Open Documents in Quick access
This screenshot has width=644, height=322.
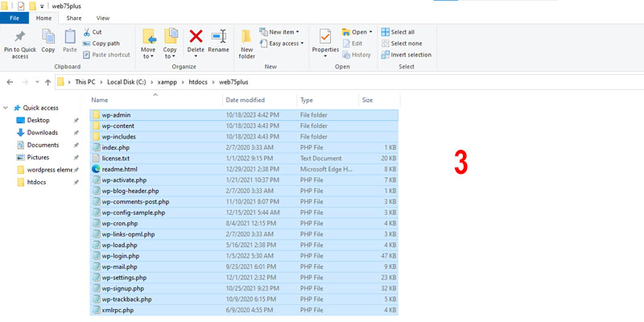pos(43,145)
